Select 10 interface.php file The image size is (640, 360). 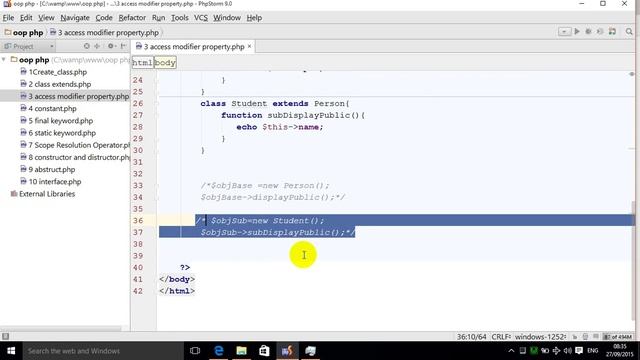(51, 182)
